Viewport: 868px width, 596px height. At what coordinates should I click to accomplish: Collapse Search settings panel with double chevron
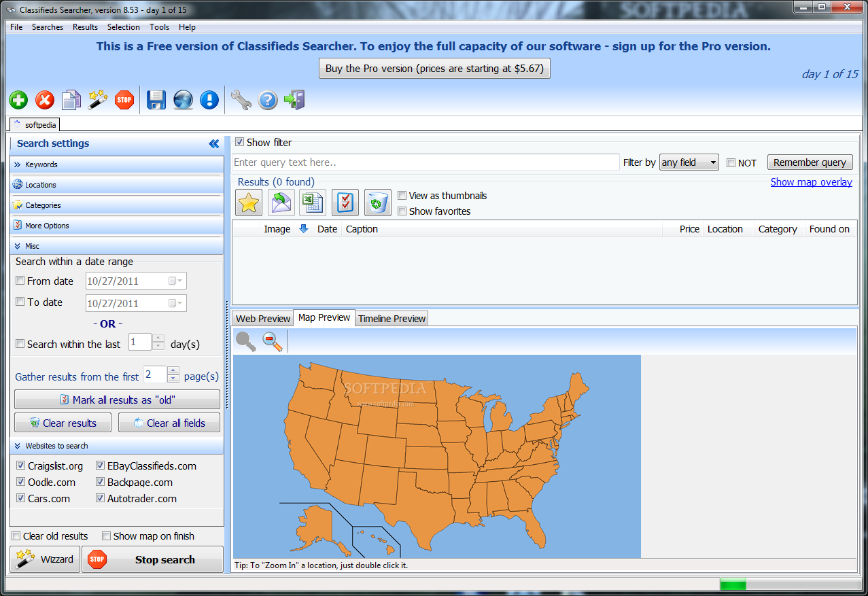coord(213,143)
